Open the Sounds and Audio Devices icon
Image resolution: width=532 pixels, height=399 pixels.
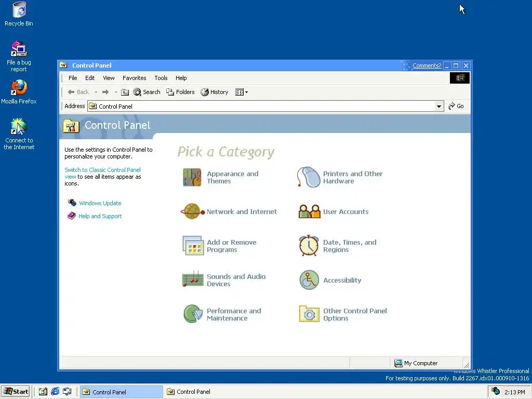click(x=193, y=279)
